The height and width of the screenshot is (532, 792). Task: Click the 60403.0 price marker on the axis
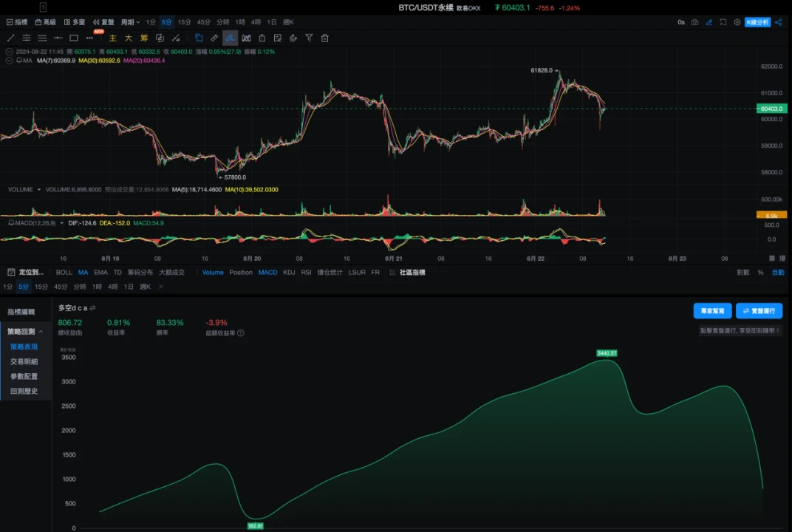coord(771,109)
